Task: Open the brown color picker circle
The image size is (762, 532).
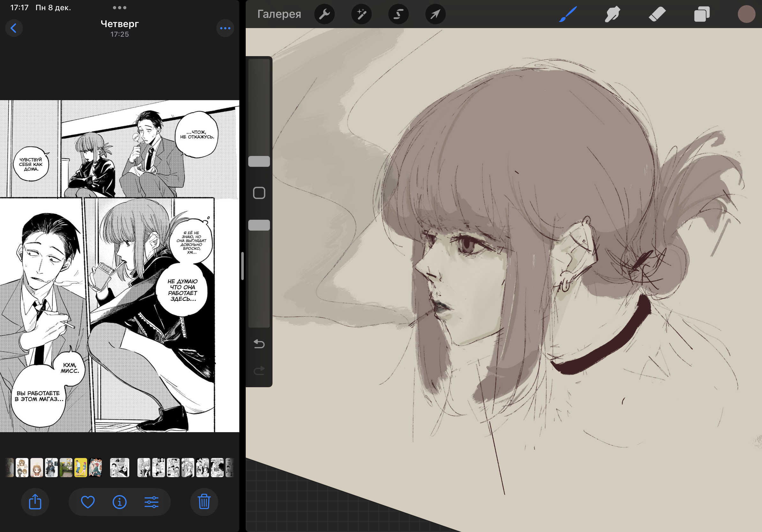Action: [x=746, y=14]
